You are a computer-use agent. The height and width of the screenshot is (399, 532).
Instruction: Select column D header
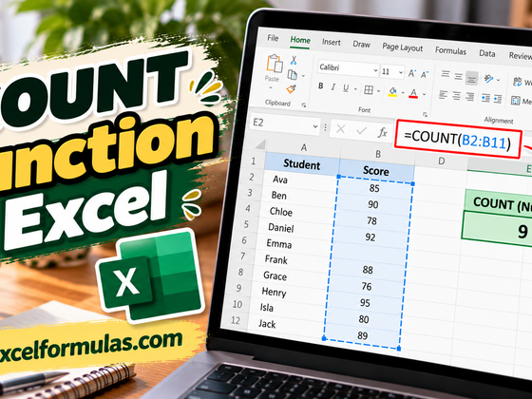442,161
